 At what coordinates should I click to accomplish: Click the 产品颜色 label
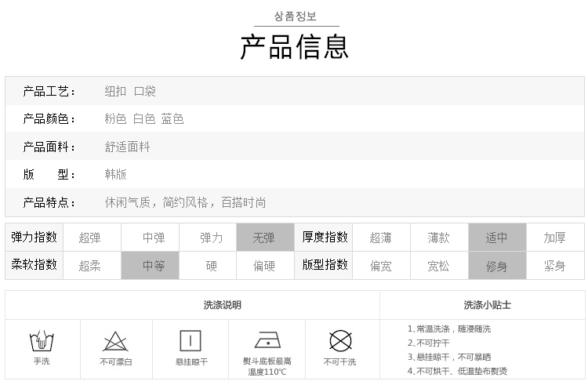tap(49, 119)
